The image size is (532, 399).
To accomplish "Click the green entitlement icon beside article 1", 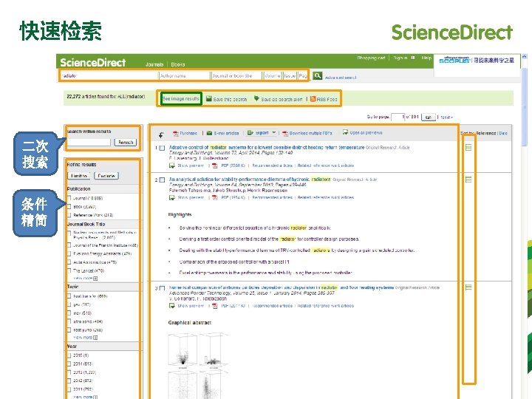I will [x=468, y=147].
